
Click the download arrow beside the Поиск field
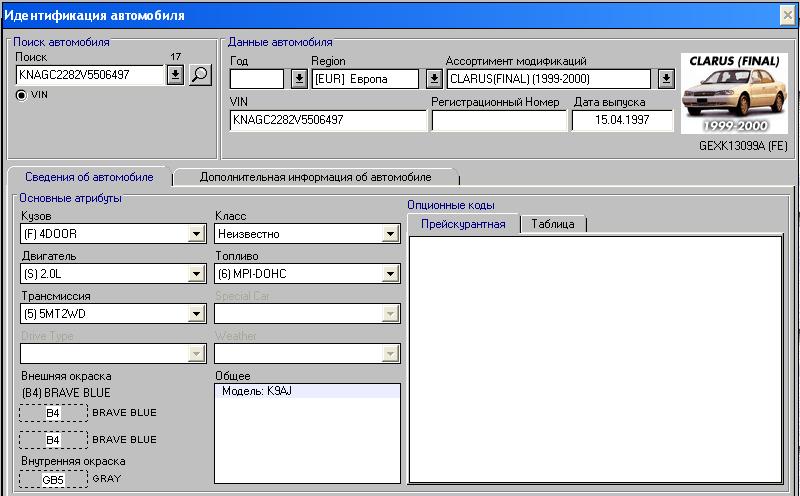tap(175, 75)
